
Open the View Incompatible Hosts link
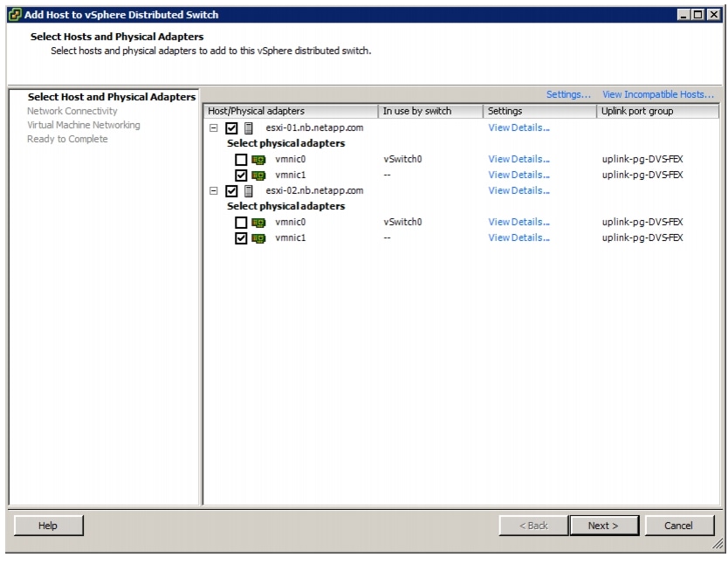tap(657, 94)
